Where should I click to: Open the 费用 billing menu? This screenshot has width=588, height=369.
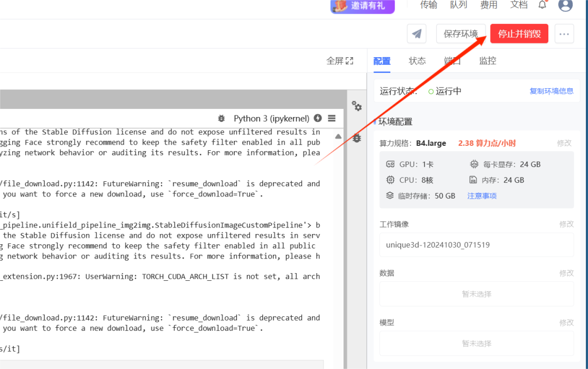pyautogui.click(x=488, y=5)
